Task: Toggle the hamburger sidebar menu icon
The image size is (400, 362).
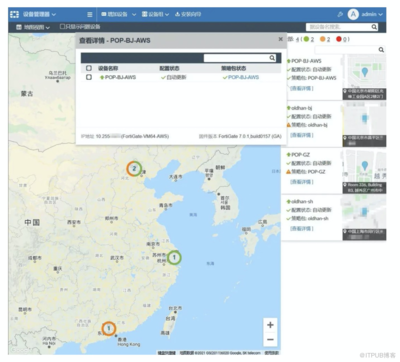Action: point(90,14)
